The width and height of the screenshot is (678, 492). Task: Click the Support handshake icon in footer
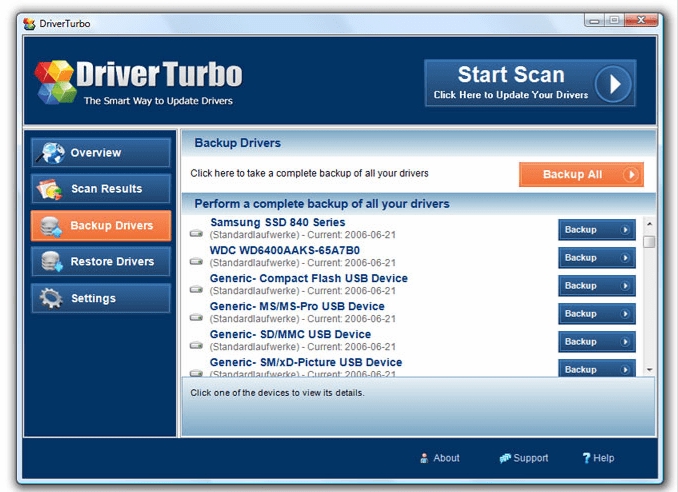(x=505, y=458)
